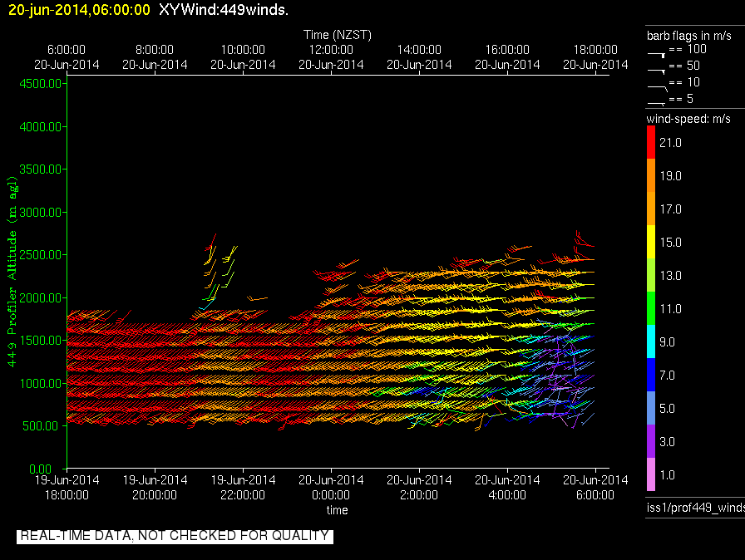Click the '4000.00' altitude axis label
Screen dimensions: 745x560
point(41,127)
